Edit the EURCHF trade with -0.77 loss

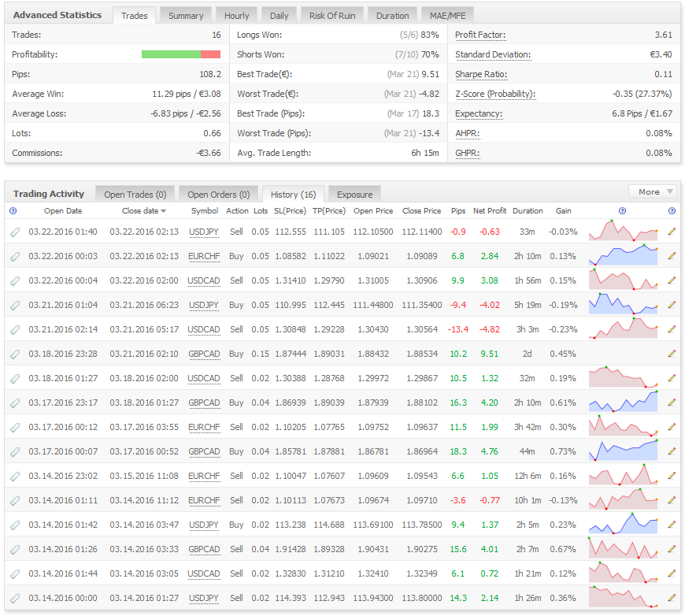point(672,500)
